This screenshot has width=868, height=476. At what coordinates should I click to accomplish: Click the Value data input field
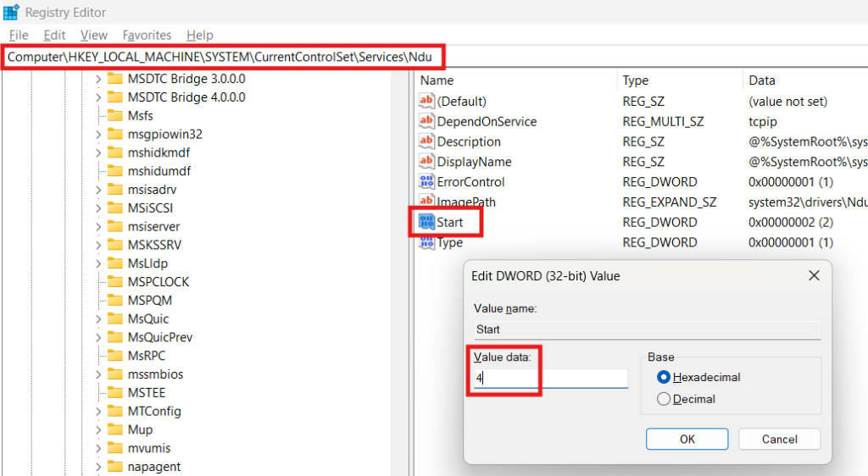click(551, 379)
